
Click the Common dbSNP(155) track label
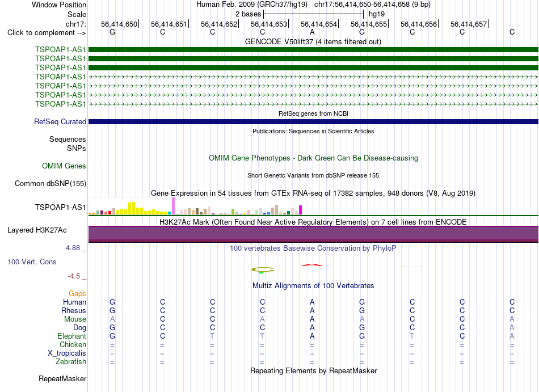coord(50,183)
